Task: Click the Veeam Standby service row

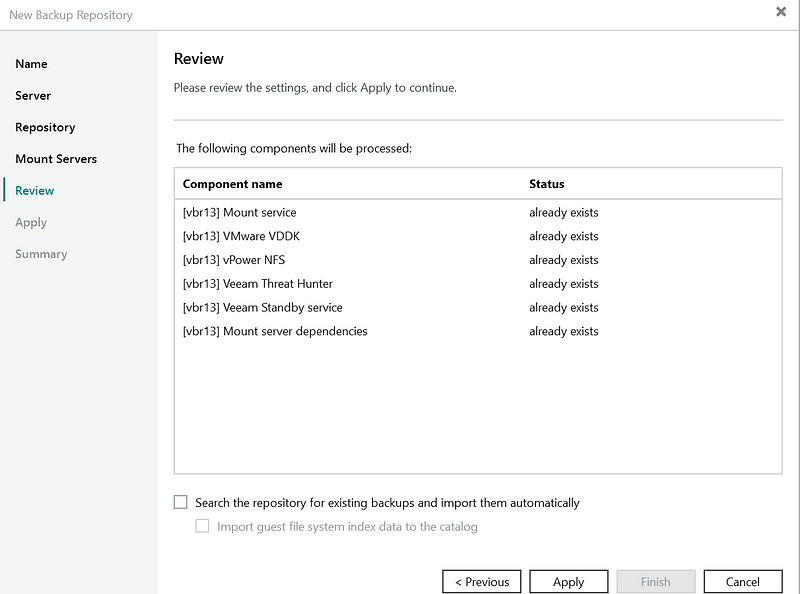Action: (263, 308)
